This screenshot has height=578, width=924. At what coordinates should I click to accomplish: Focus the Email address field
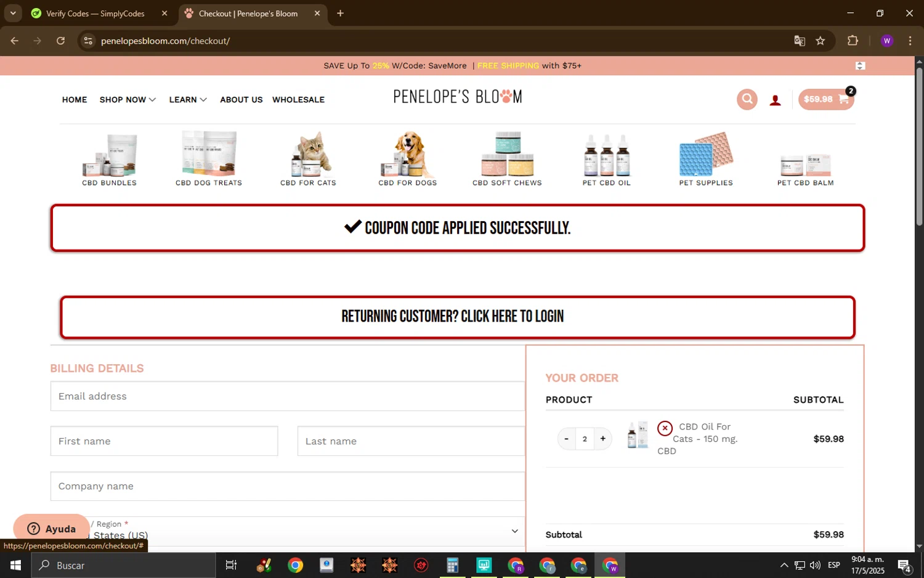287,396
